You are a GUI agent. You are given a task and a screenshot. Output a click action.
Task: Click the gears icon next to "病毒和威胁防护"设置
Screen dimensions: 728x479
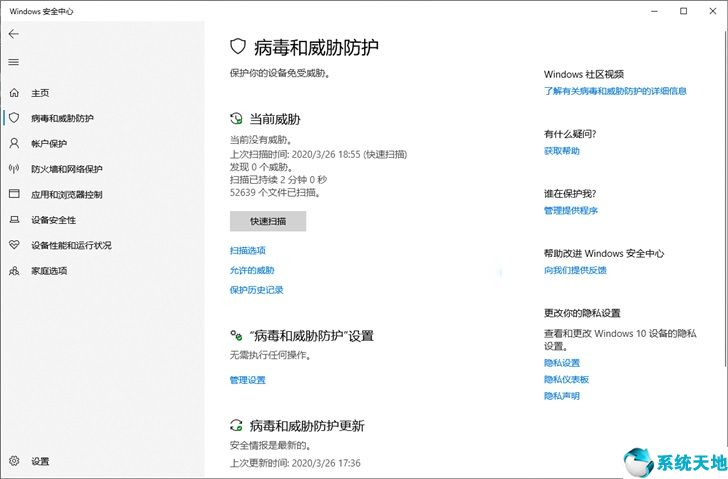tap(236, 335)
